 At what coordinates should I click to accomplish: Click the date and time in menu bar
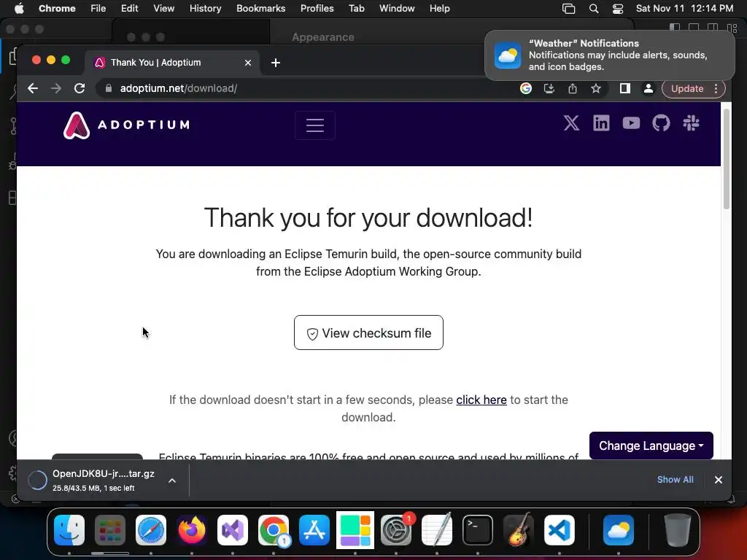(684, 9)
